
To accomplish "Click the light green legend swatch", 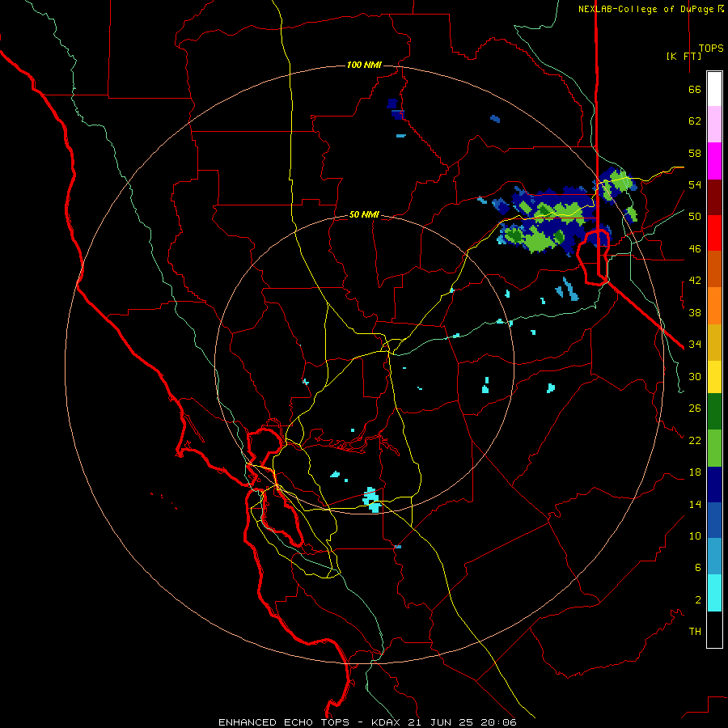I will (714, 448).
